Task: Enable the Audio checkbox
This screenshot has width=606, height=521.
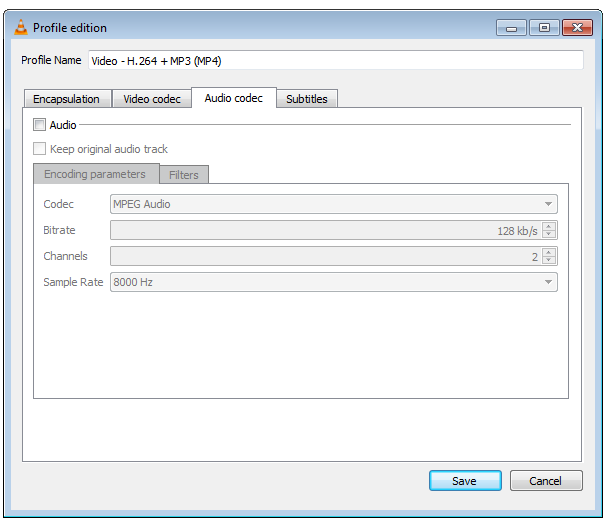Action: click(x=40, y=125)
